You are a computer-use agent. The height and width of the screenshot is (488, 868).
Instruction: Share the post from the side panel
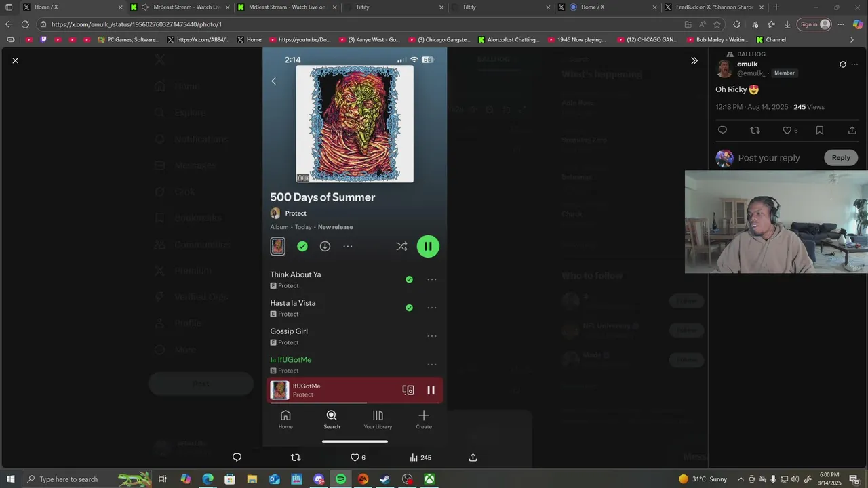tap(852, 130)
